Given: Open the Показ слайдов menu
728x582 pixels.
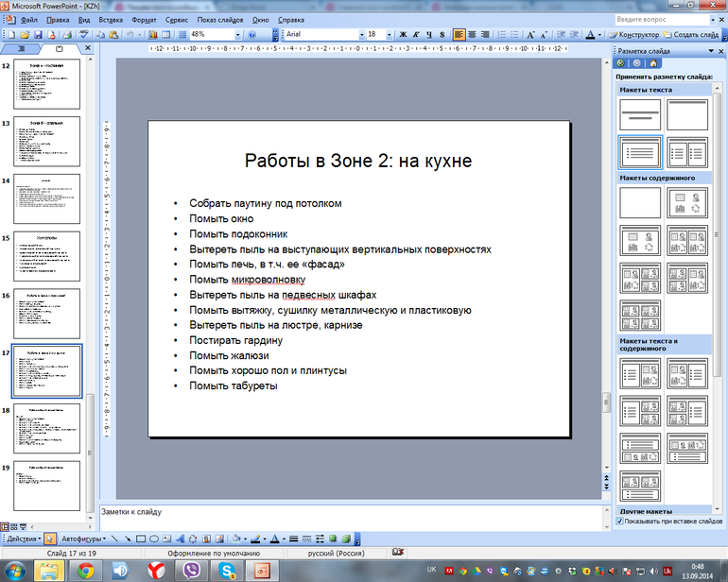Looking at the screenshot, I should (220, 19).
